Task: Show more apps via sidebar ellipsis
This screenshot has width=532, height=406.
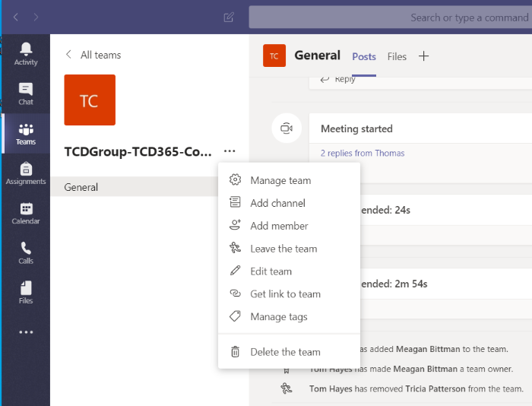Action: tap(26, 332)
